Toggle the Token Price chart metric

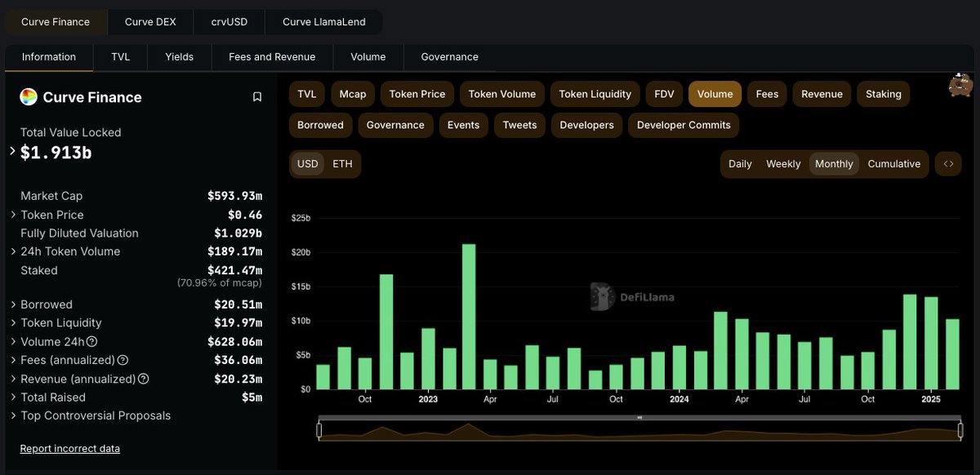pyautogui.click(x=417, y=94)
